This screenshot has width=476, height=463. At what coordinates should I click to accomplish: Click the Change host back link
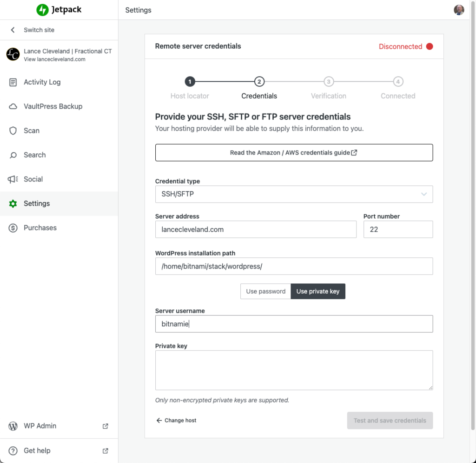(x=176, y=420)
